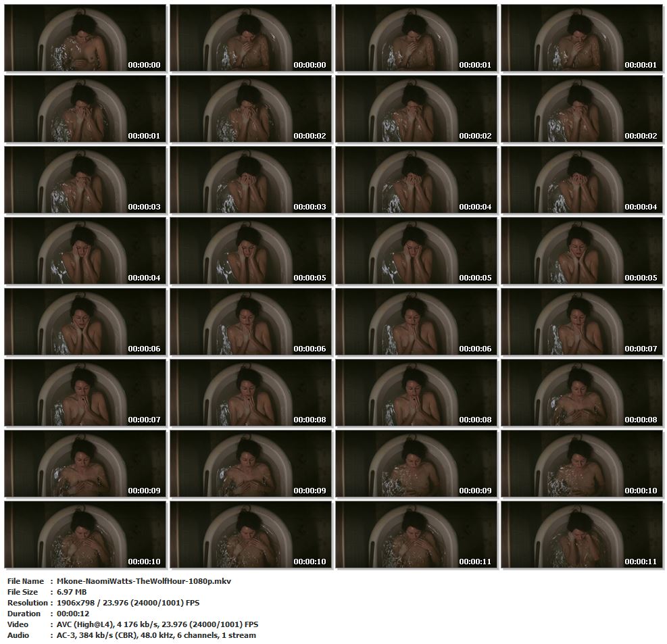Select the 6.97 MB file size value
This screenshot has width=667, height=644.
click(72, 592)
